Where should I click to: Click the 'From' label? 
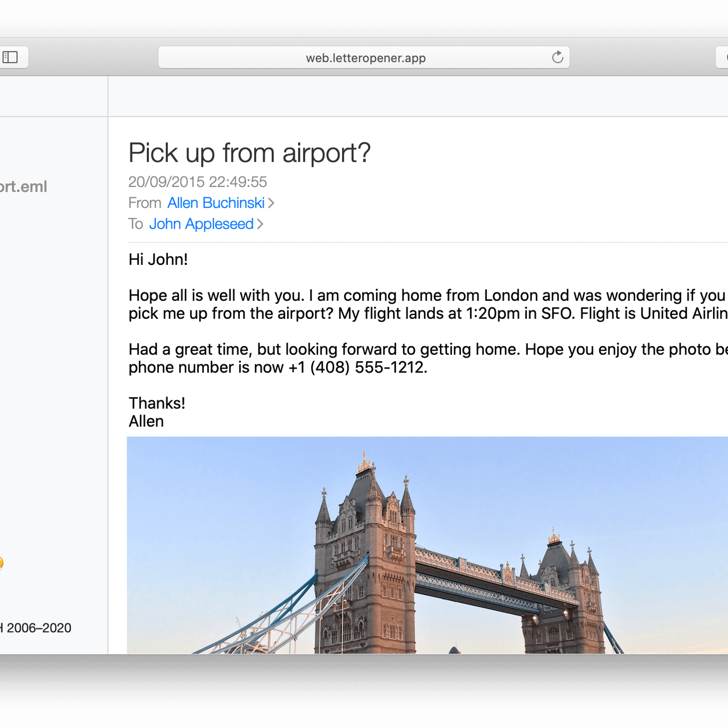click(145, 203)
